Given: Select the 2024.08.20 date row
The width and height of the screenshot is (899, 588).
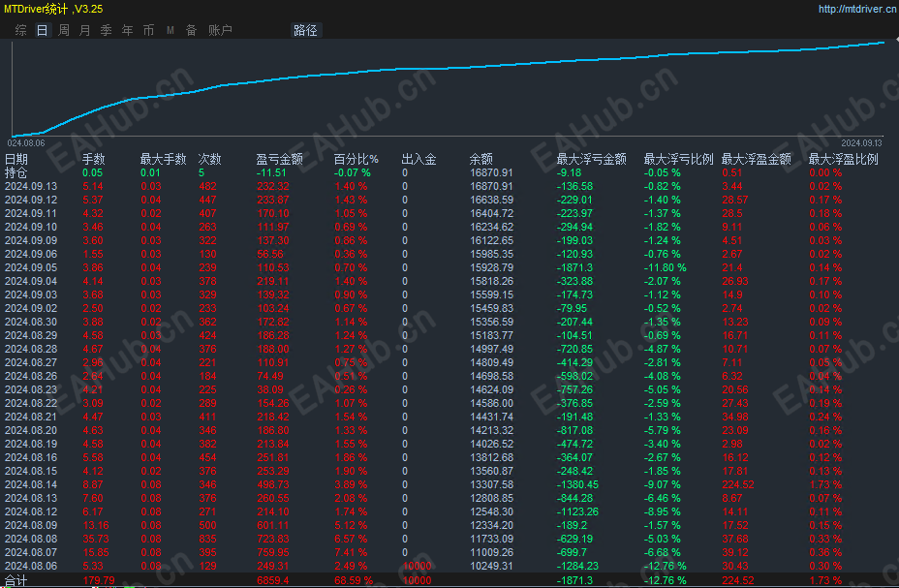Looking at the screenshot, I should tap(449, 430).
